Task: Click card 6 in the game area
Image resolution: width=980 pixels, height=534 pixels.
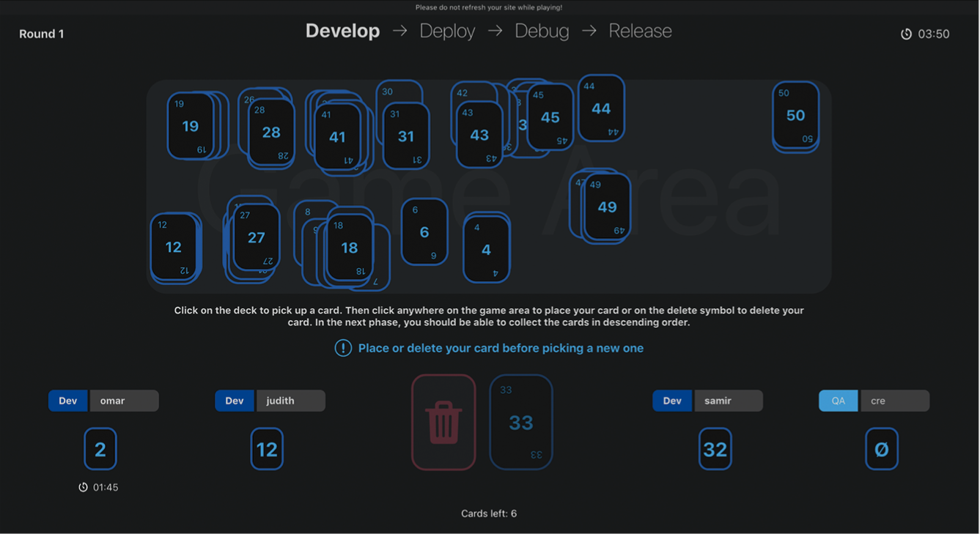Action: [x=424, y=231]
